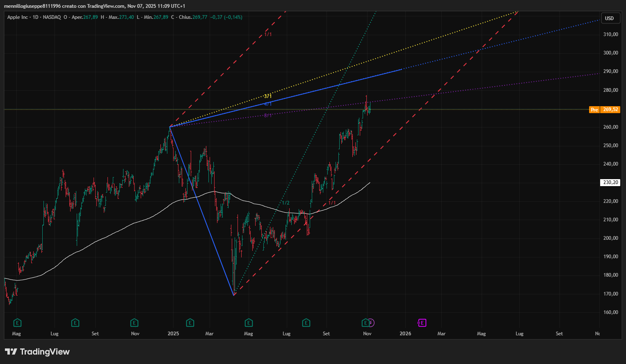Click the mennillogiuseppe8111996 author caption
This screenshot has height=364, width=626.
click(32, 6)
